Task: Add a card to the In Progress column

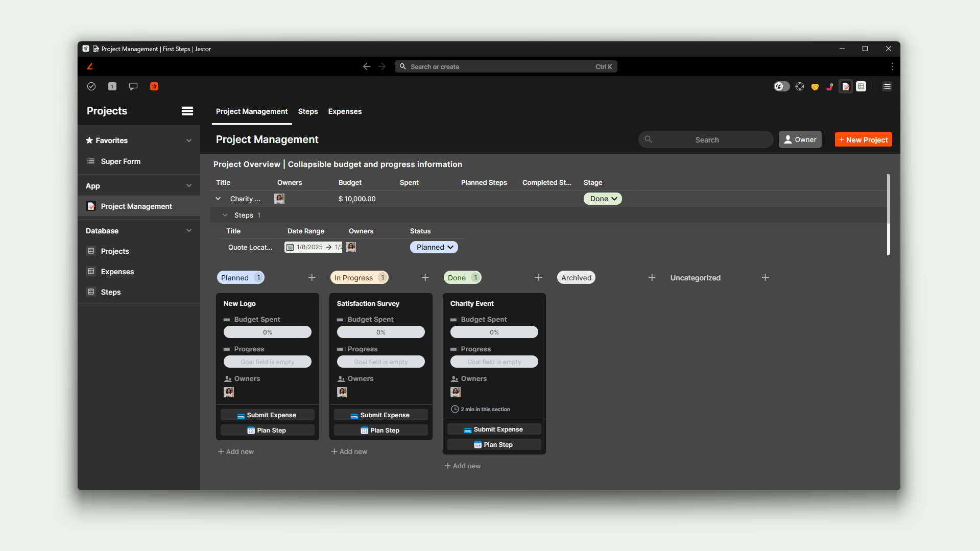Action: pyautogui.click(x=425, y=277)
